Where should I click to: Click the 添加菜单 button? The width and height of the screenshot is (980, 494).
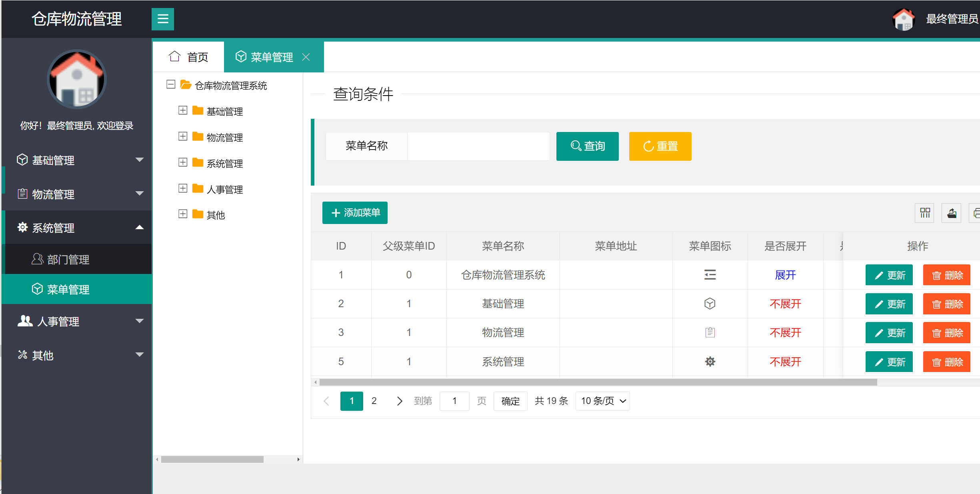pyautogui.click(x=355, y=213)
